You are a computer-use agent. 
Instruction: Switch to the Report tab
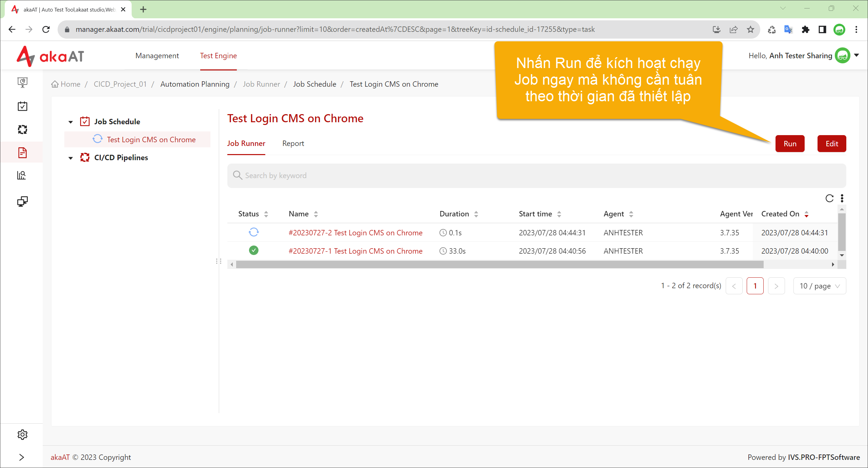(293, 144)
